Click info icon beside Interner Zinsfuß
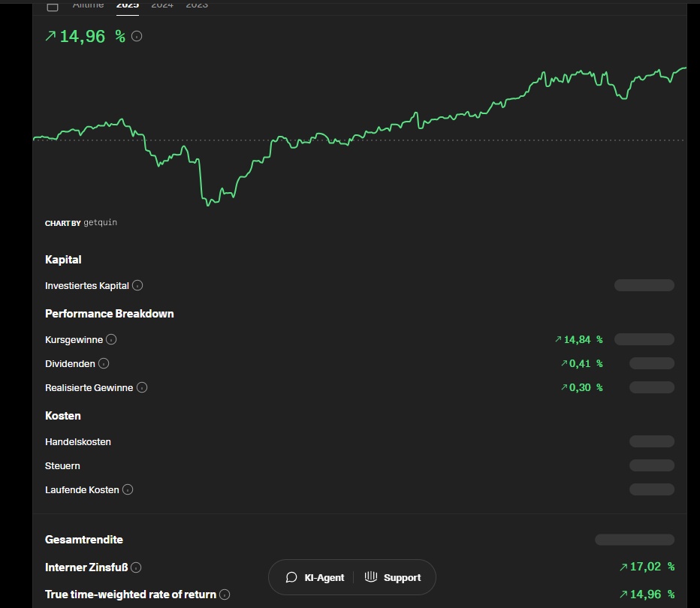Viewport: 700px width, 608px height. pyautogui.click(x=136, y=567)
